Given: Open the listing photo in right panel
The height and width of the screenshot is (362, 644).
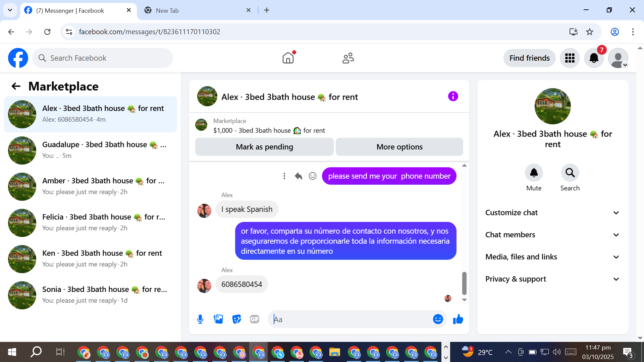Looking at the screenshot, I should point(552,106).
